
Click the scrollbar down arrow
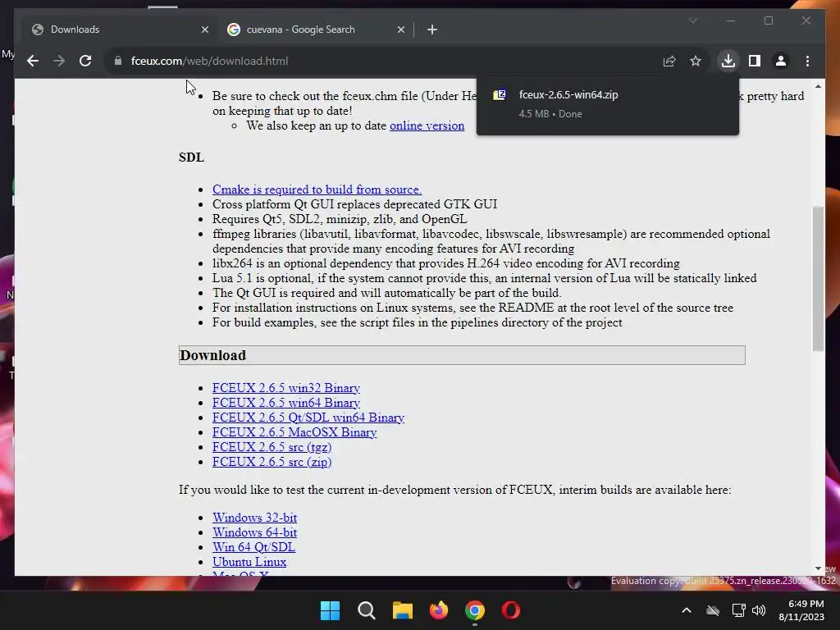(818, 568)
